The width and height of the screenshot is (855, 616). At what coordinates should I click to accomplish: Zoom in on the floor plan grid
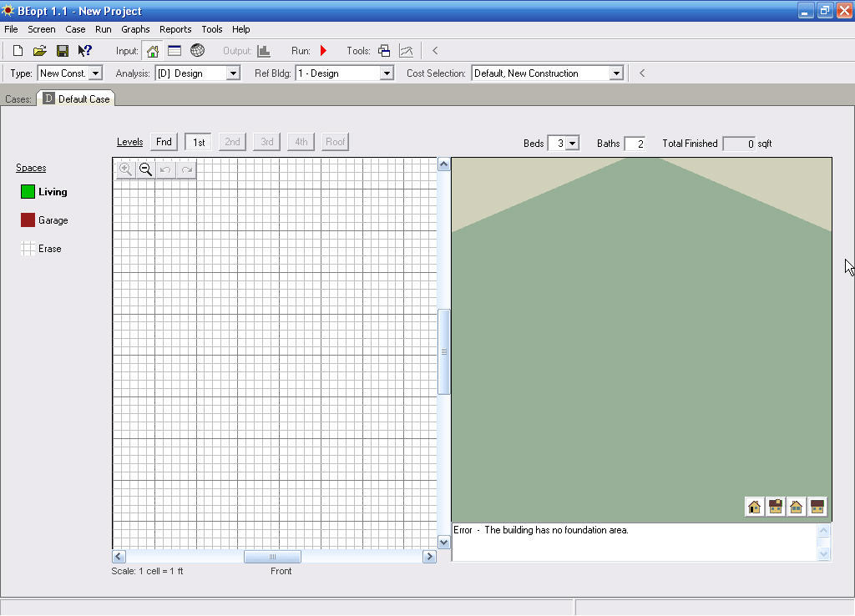[x=125, y=169]
